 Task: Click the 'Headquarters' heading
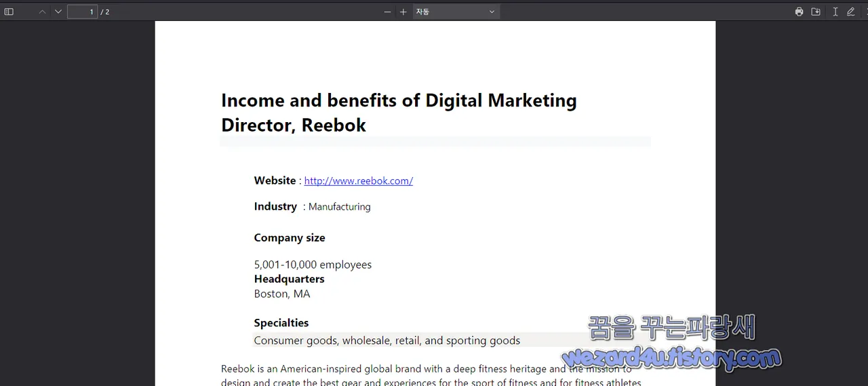[x=289, y=279]
